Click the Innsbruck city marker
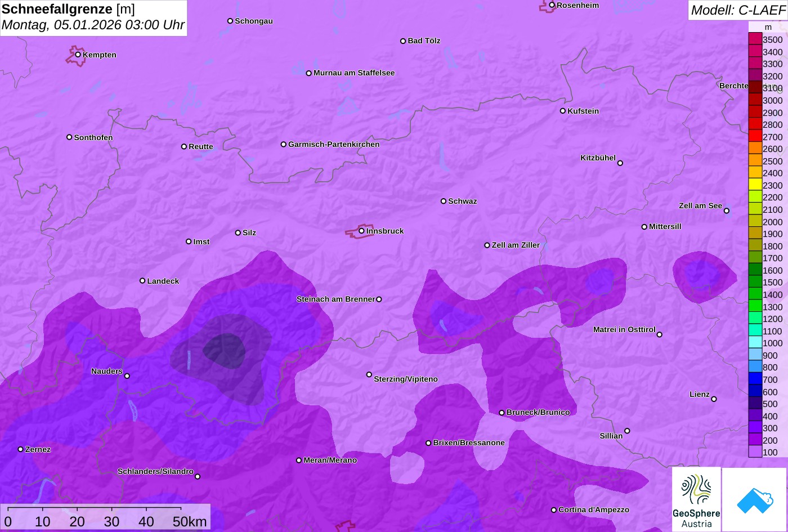The image size is (788, 532). coord(362,231)
